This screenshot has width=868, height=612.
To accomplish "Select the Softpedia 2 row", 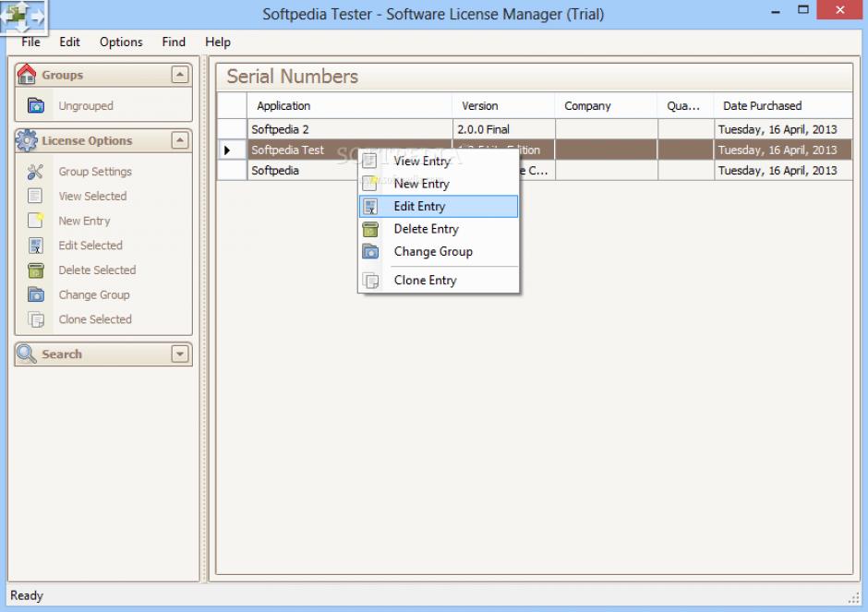I will point(535,129).
